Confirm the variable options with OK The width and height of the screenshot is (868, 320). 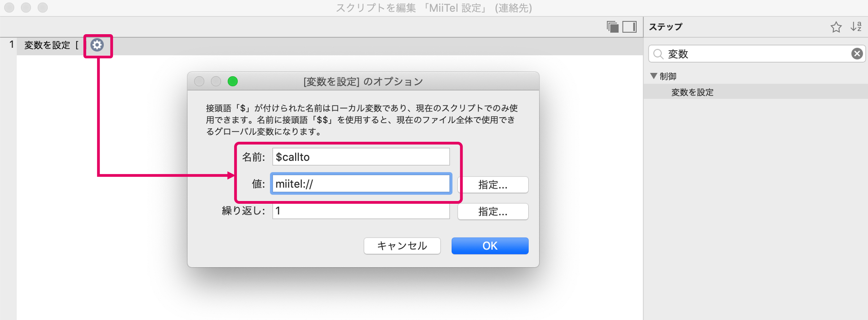click(490, 246)
